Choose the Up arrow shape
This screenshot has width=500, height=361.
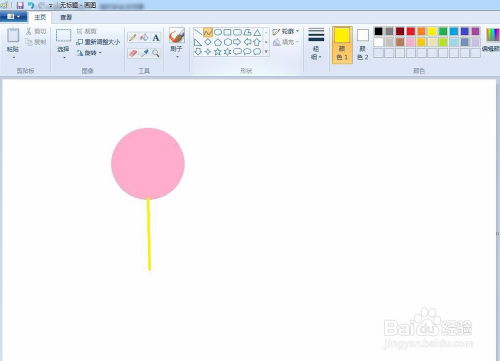tap(257, 42)
